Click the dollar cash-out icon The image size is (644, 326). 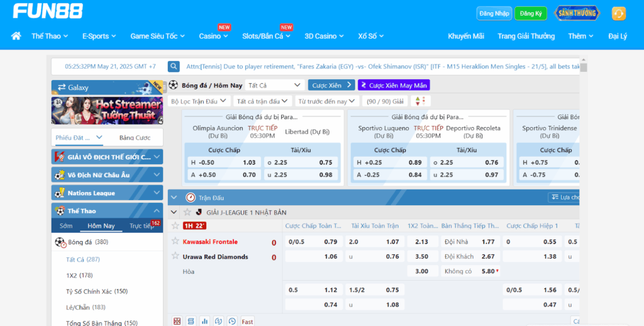(218, 322)
